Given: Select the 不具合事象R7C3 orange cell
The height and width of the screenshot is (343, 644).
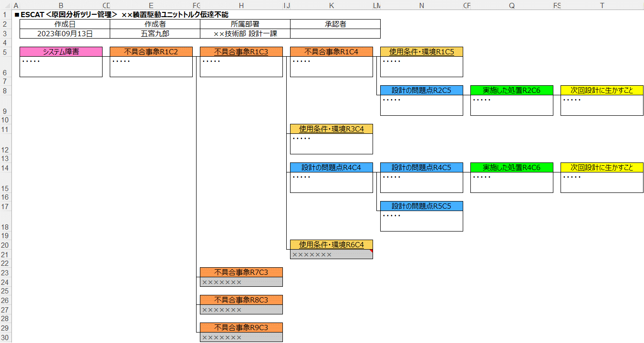Looking at the screenshot, I should pyautogui.click(x=241, y=272).
